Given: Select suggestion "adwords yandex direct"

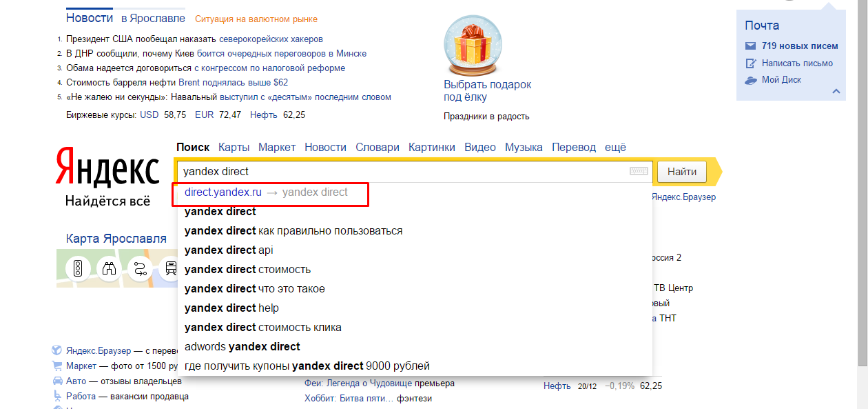Looking at the screenshot, I should (x=415, y=346).
